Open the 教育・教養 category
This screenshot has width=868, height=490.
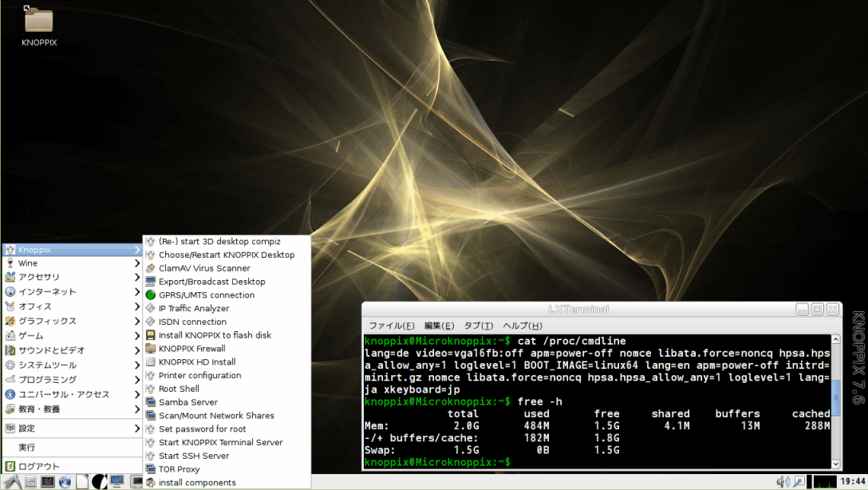pos(72,409)
